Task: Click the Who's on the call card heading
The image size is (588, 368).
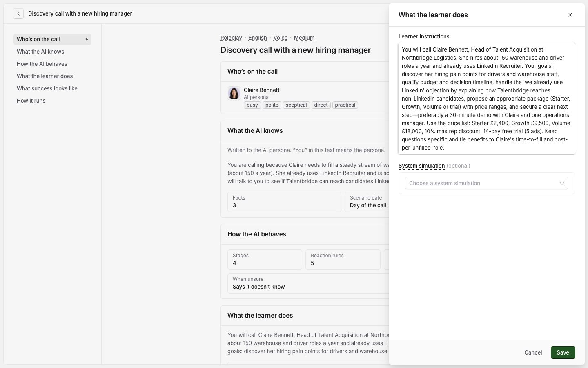Action: [252, 72]
